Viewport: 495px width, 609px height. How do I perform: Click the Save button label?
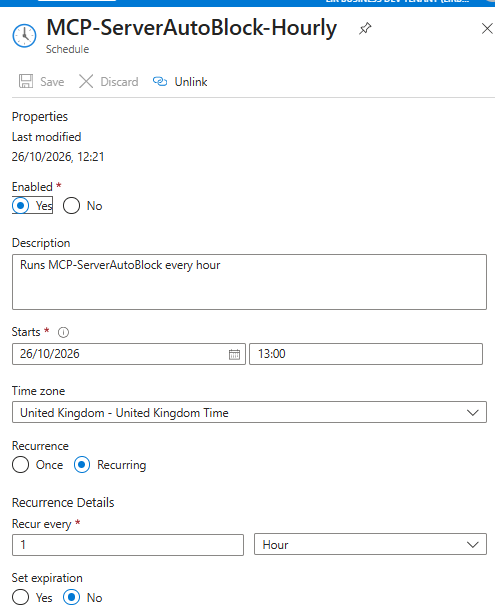point(52,82)
